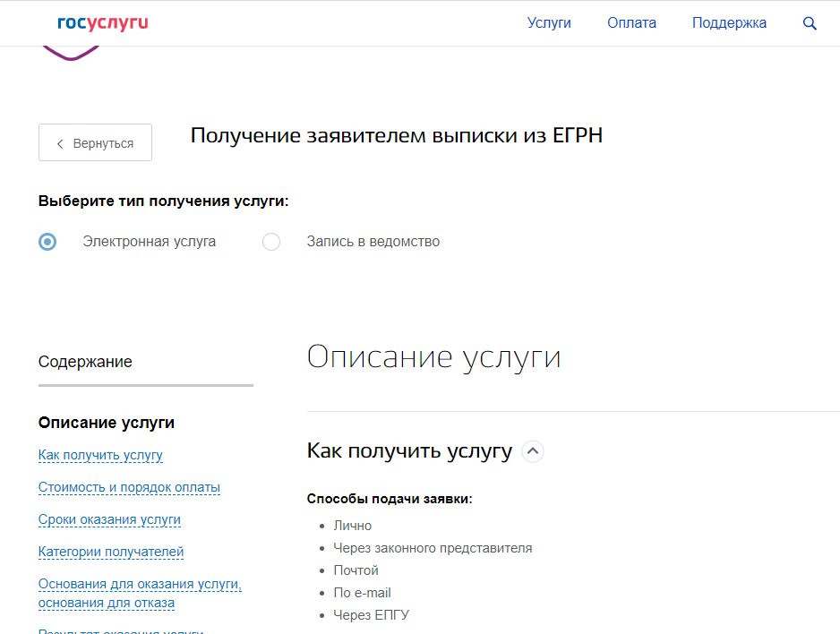The width and height of the screenshot is (840, 634).
Task: Click "Описание услуги" sidebar heading
Action: (107, 423)
